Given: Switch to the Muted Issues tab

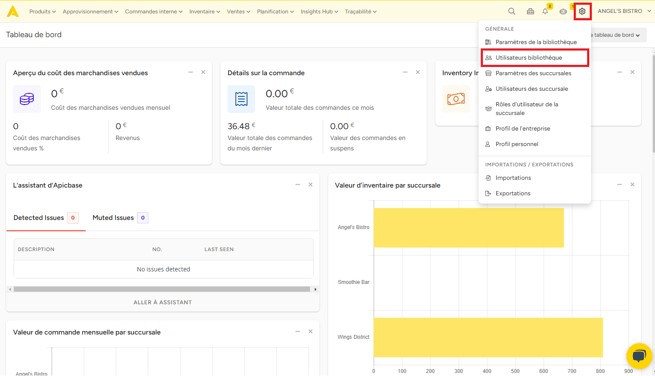Looking at the screenshot, I should [x=120, y=218].
